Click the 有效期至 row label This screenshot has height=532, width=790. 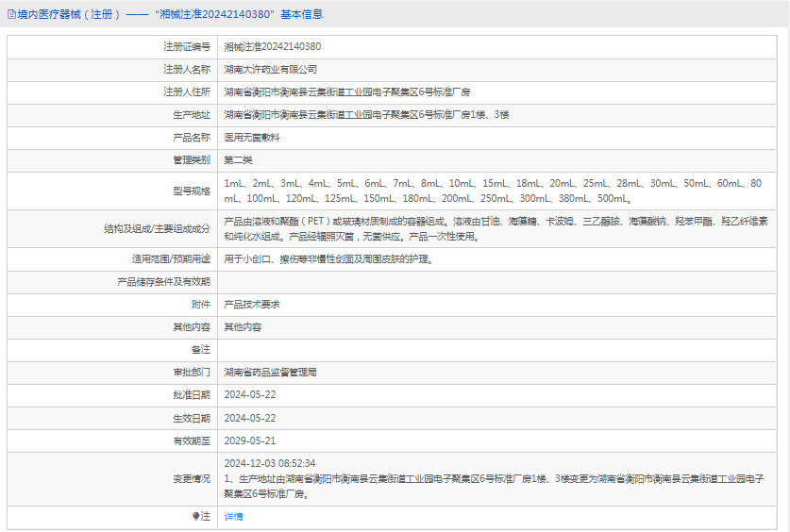tap(192, 441)
